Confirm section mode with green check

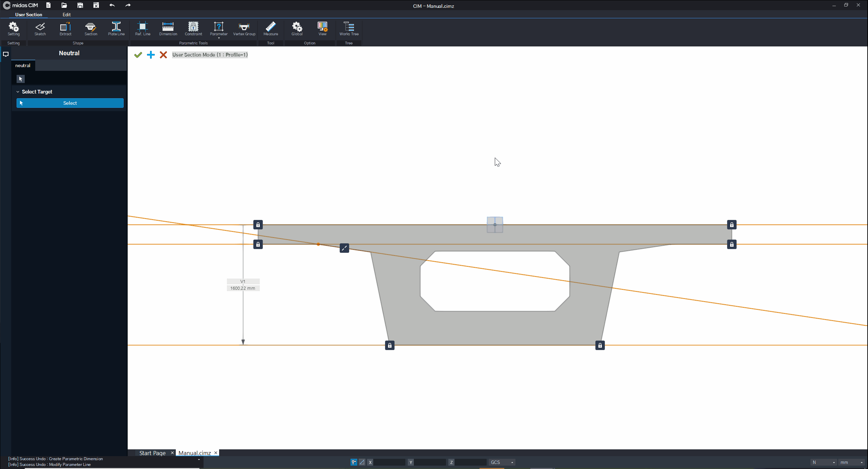click(x=138, y=55)
